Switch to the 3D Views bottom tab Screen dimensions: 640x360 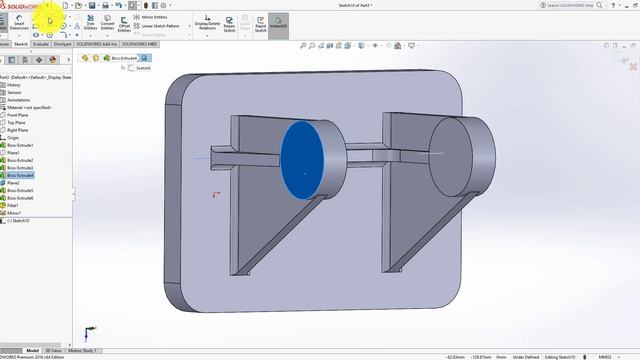coord(53,351)
